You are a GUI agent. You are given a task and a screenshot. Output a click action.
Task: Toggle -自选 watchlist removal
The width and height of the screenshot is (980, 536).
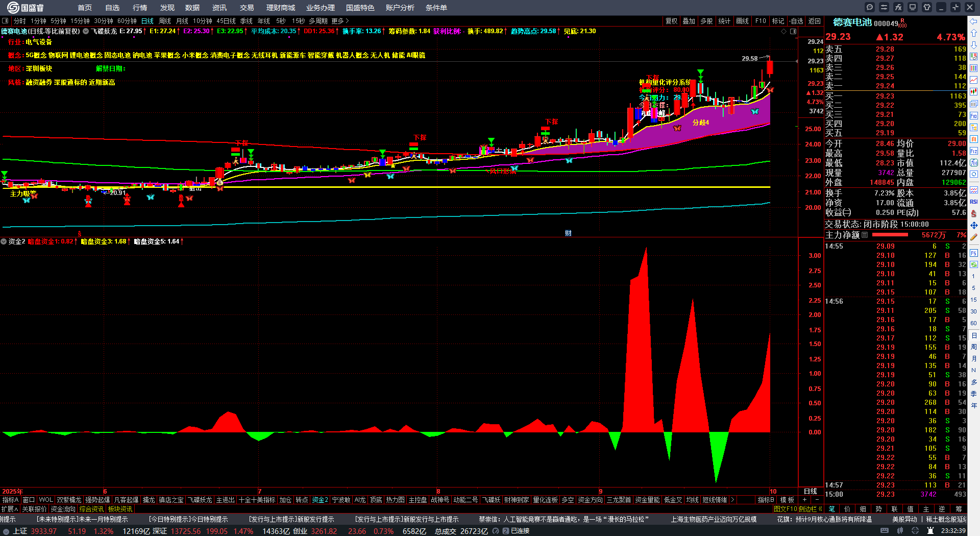pyautogui.click(x=796, y=21)
